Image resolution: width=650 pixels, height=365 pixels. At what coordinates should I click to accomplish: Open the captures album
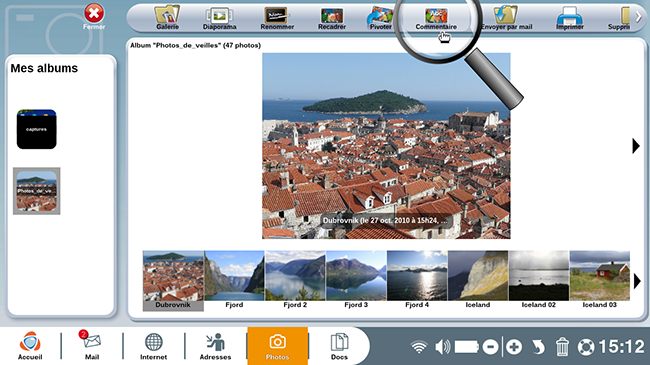(x=36, y=129)
